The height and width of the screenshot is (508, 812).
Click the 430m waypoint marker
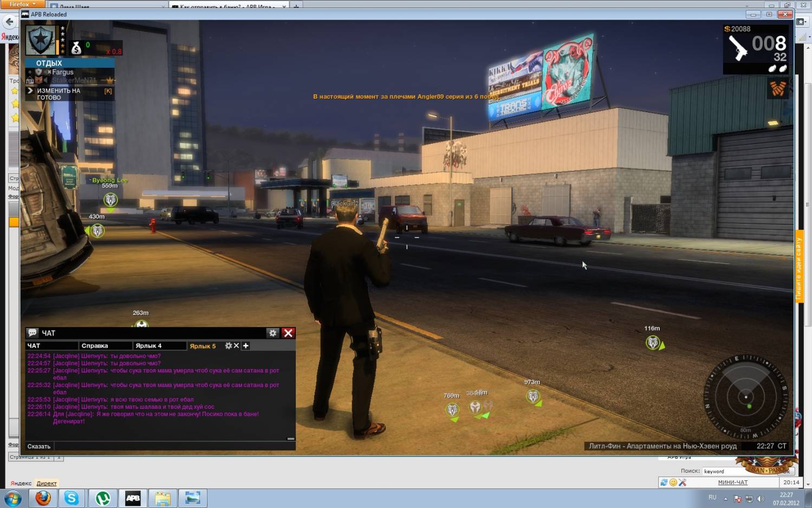pos(97,231)
